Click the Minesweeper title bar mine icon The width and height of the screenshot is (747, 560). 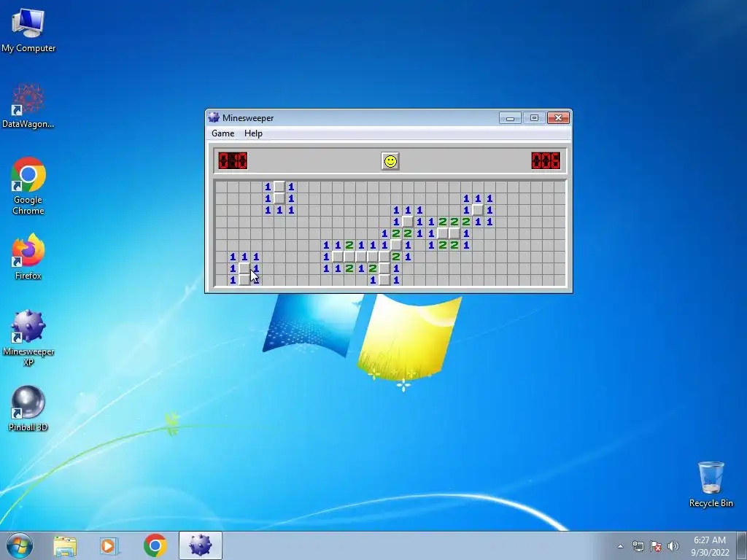tap(214, 117)
